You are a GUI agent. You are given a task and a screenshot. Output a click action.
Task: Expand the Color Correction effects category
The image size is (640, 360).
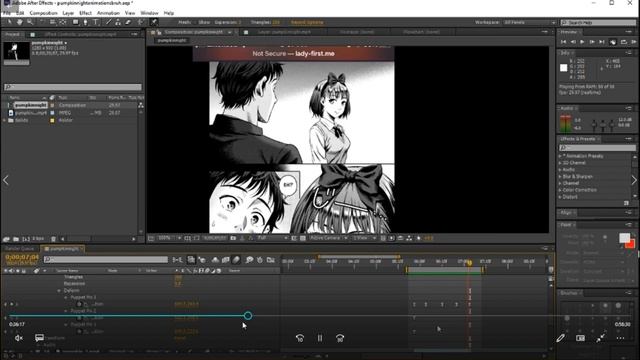(x=560, y=190)
